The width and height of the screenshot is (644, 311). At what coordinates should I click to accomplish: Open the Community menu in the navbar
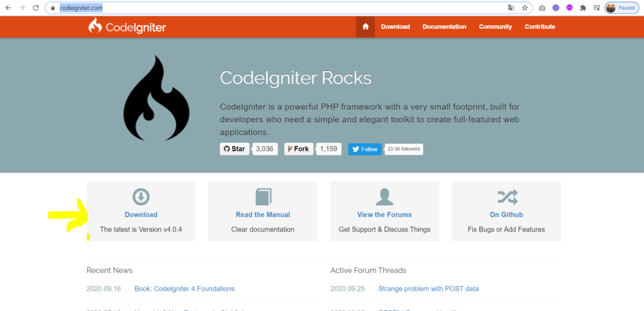click(x=495, y=26)
